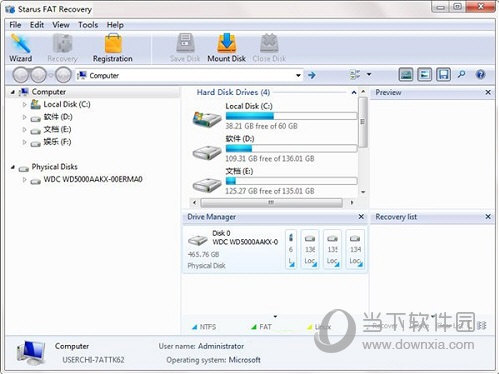
Task: Select WDC WD5000AAKX-00ERMA0 in tree
Action: click(93, 179)
